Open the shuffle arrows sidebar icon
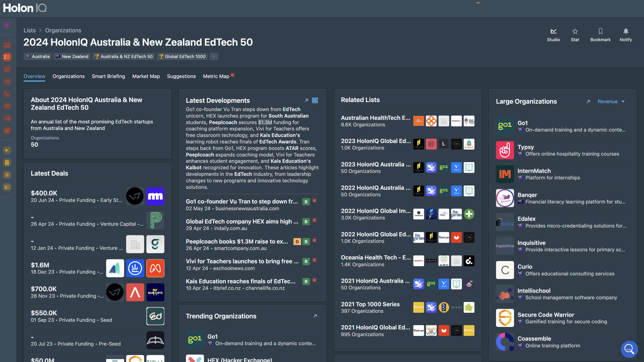Screen dimensions: 644x362 (7, 81)
